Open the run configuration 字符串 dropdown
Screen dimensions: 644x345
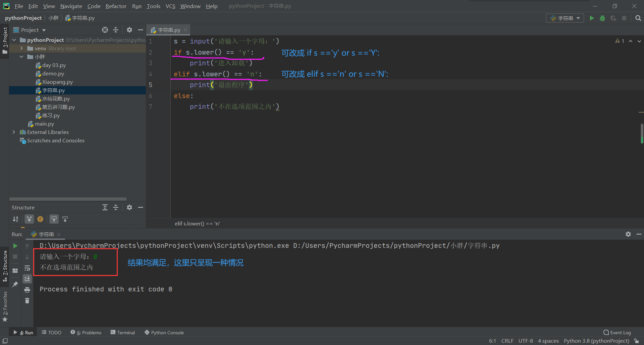click(x=565, y=18)
